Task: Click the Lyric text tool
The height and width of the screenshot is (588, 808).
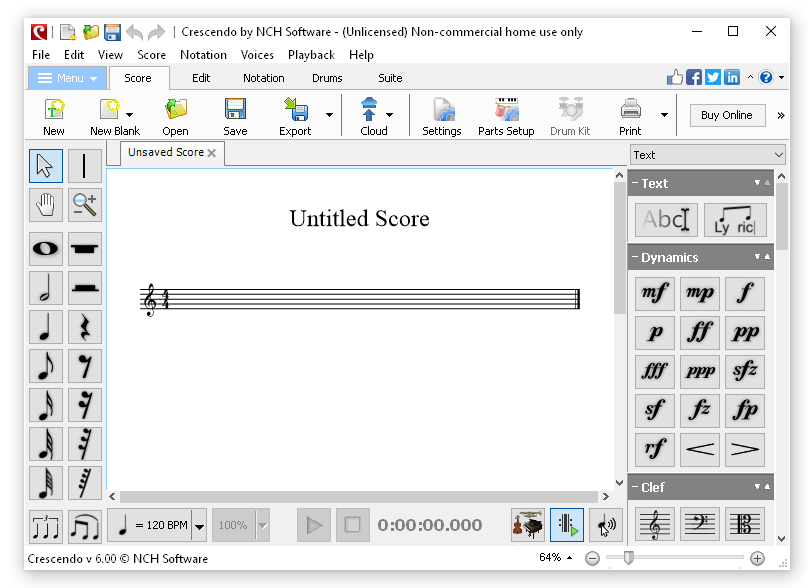Action: [x=735, y=220]
